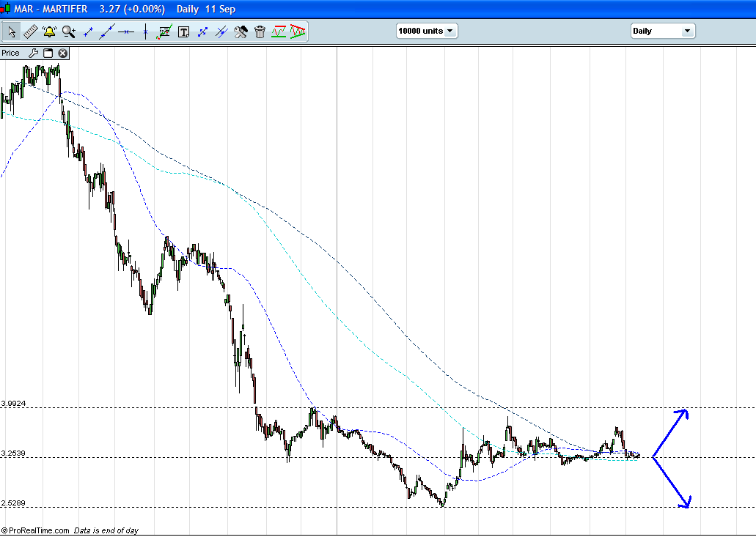The width and height of the screenshot is (756, 537).
Task: Open the alert bell tool
Action: [49, 32]
